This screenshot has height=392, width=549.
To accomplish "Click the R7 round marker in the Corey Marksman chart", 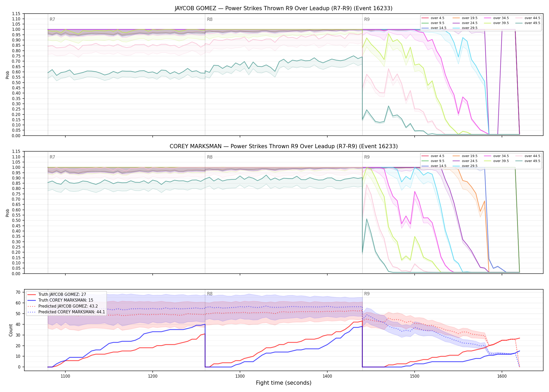I will coord(52,157).
